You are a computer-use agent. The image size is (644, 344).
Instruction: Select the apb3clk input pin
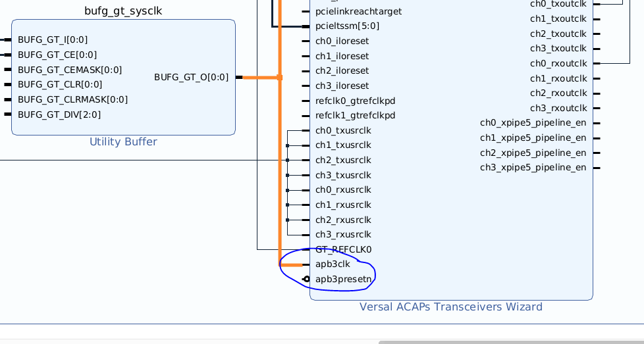tap(333, 264)
